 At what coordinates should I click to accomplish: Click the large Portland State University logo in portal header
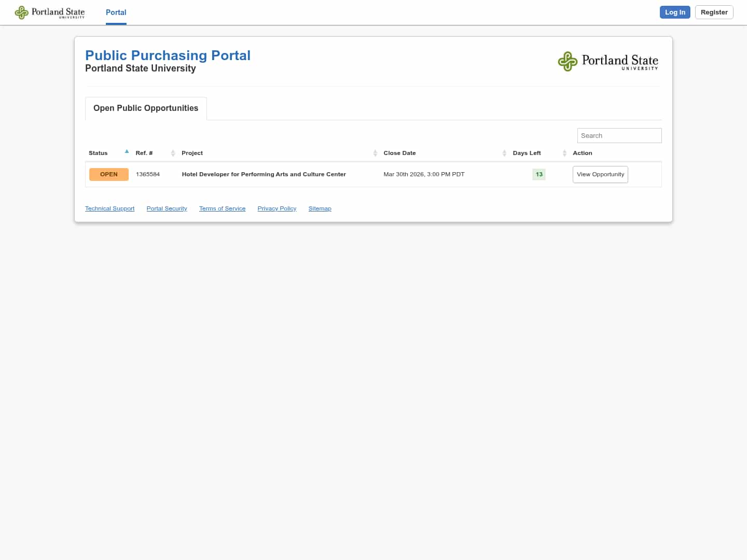click(x=608, y=61)
